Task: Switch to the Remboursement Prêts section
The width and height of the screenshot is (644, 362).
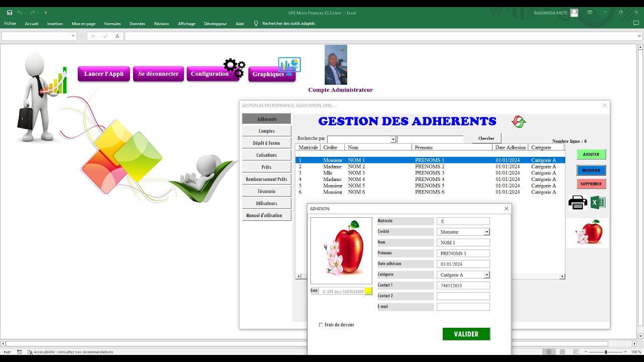Action: coord(267,179)
